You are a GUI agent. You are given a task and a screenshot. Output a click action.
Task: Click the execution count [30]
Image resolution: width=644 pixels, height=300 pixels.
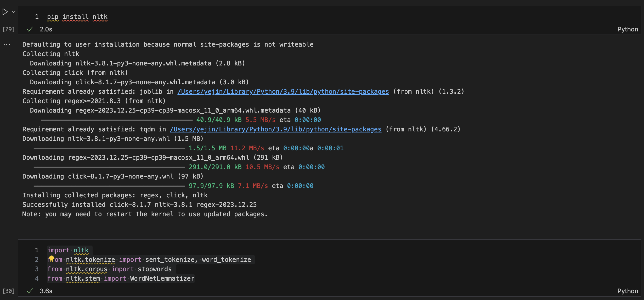(x=8, y=291)
